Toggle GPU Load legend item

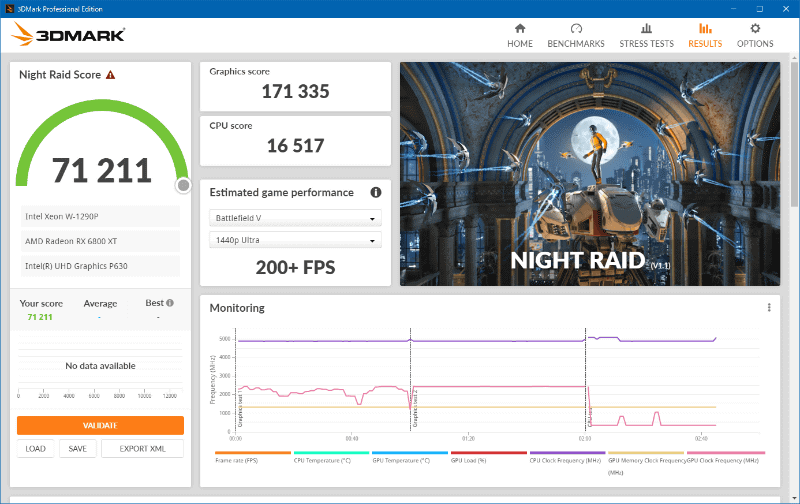click(x=488, y=457)
